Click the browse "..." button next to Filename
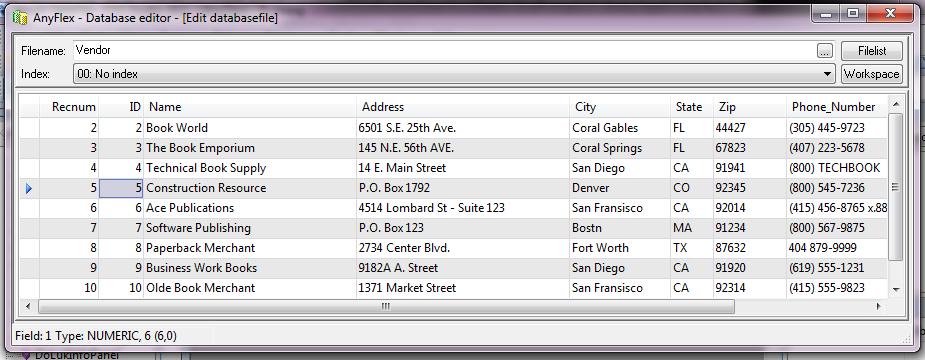 point(825,51)
